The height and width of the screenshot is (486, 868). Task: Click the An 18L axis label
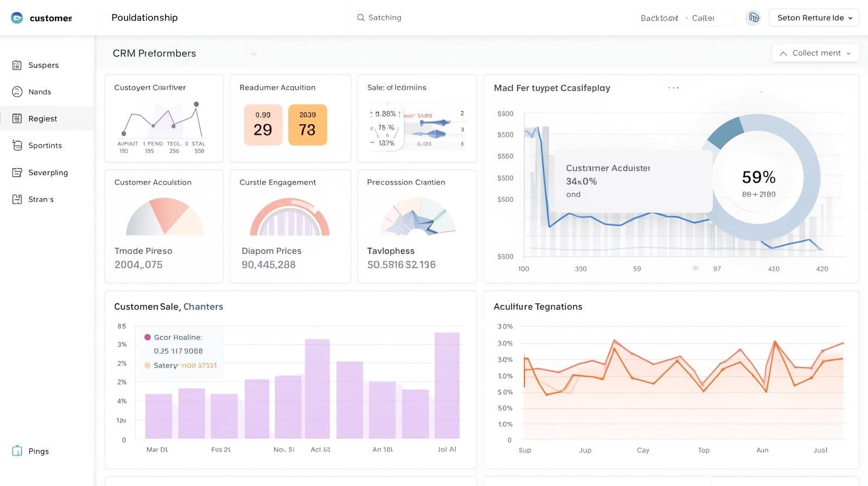coord(382,450)
